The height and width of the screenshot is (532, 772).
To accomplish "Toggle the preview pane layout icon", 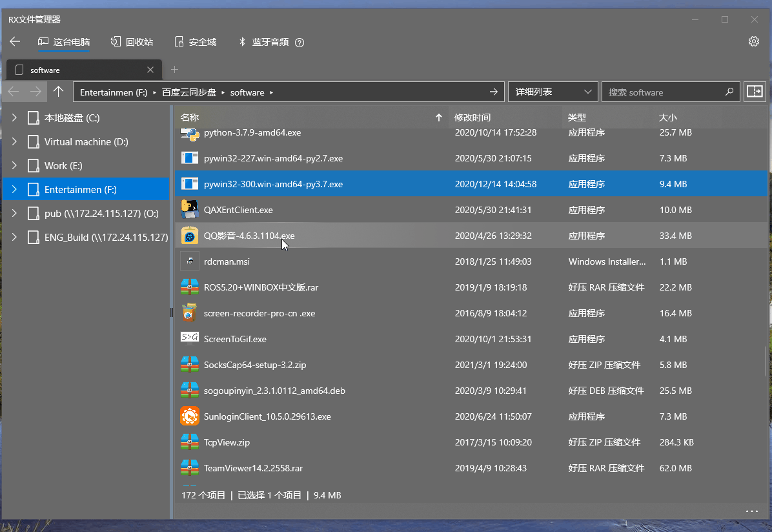I will (x=755, y=92).
